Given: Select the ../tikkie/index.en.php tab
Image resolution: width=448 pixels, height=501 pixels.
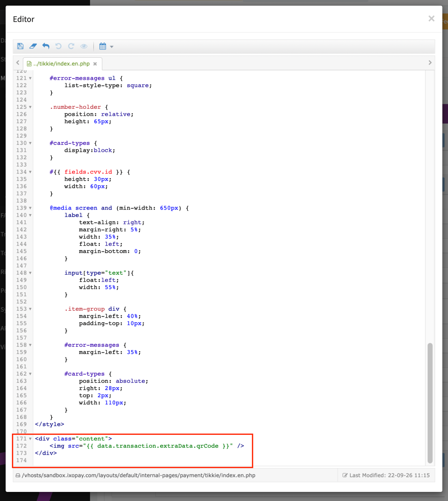Looking at the screenshot, I should pos(61,64).
